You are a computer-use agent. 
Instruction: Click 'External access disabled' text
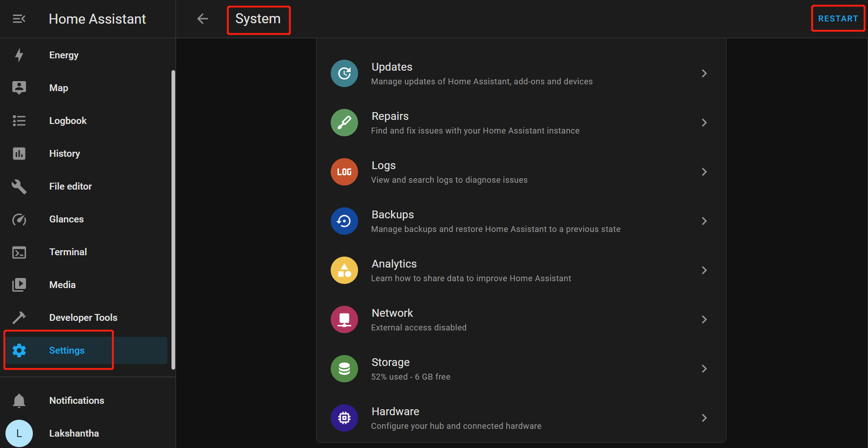point(419,328)
